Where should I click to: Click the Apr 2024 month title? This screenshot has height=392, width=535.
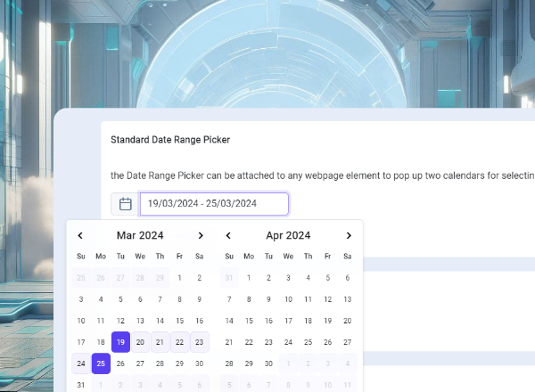(x=288, y=235)
